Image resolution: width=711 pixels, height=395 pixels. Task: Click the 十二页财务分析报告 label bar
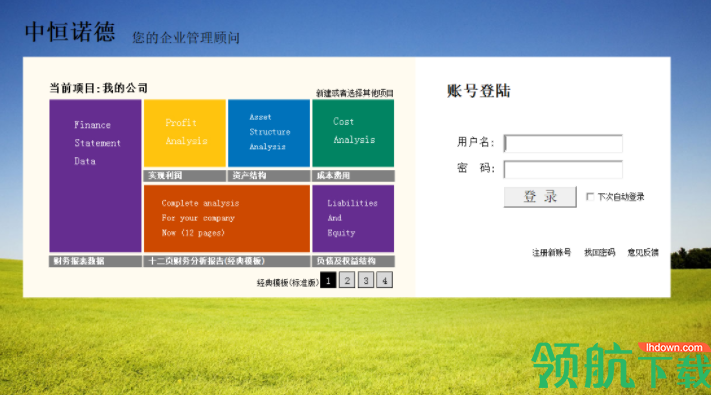click(227, 261)
